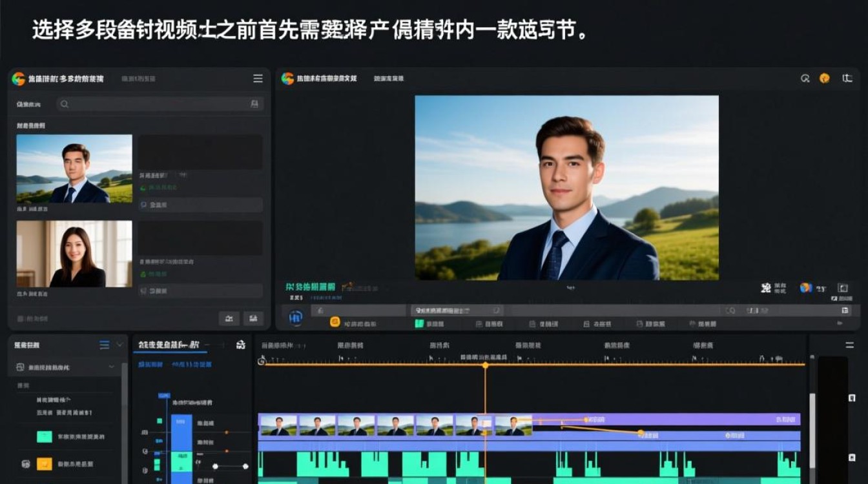868x484 pixels.
Task: Click yellow square icon in preview bottom toolbar
Action: click(335, 321)
